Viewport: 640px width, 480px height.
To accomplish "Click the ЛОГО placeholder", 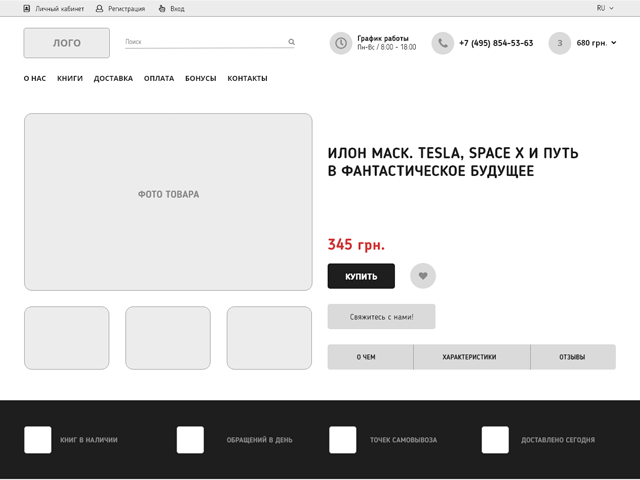I will point(67,43).
